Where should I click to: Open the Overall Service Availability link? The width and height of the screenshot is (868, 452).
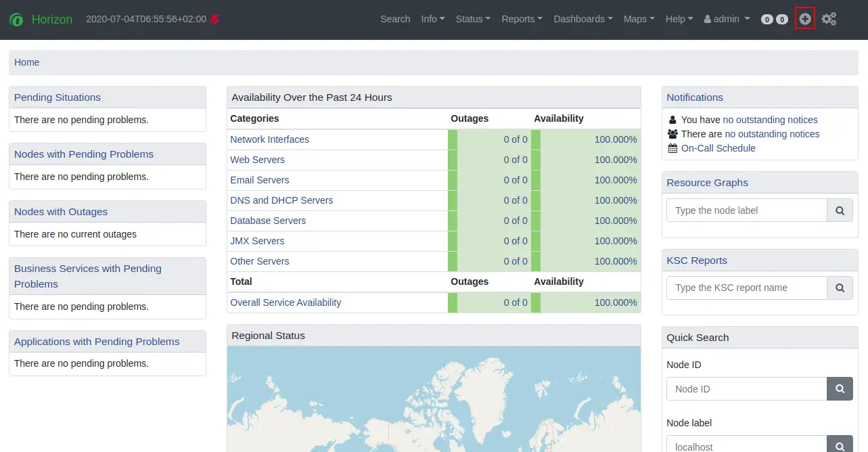[285, 302]
